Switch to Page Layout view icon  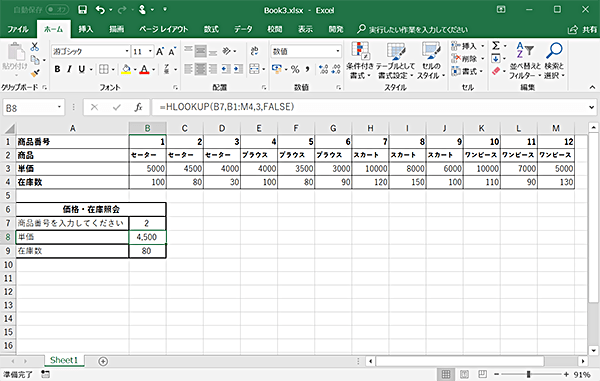(x=465, y=374)
